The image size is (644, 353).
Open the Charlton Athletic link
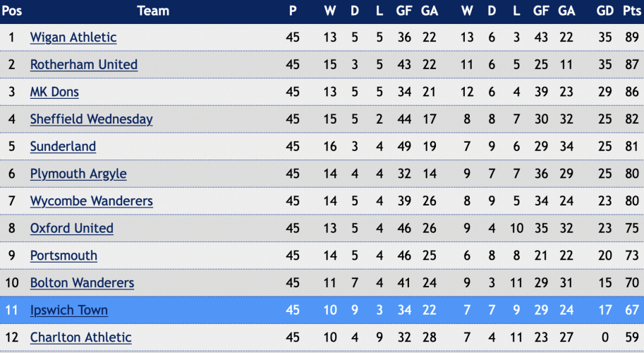click(80, 337)
